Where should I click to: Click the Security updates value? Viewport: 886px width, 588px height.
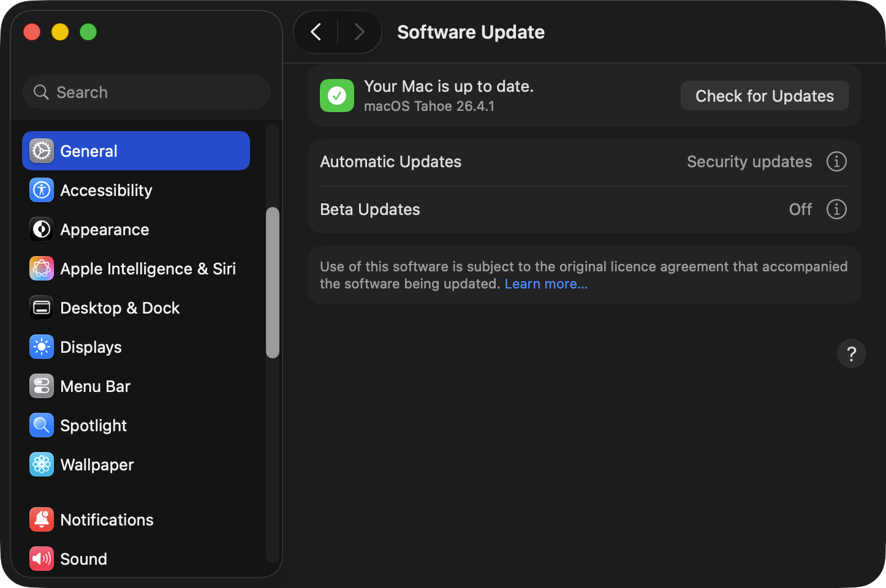(749, 162)
